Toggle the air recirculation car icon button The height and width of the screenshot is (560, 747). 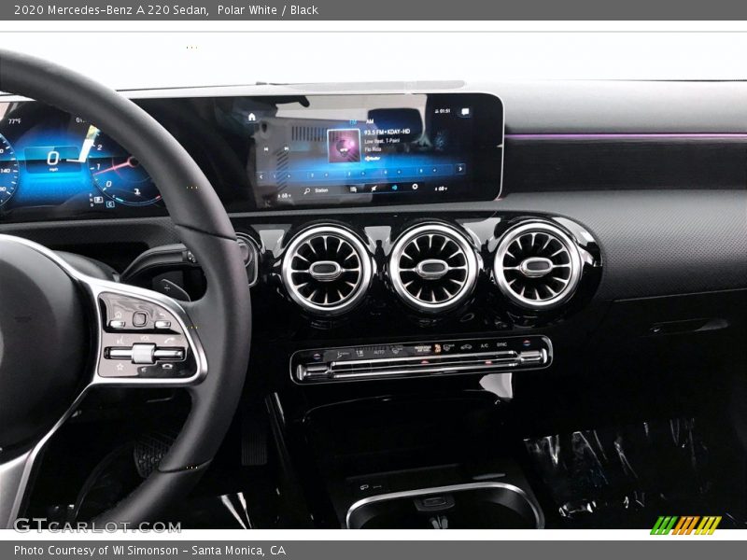coord(466,346)
